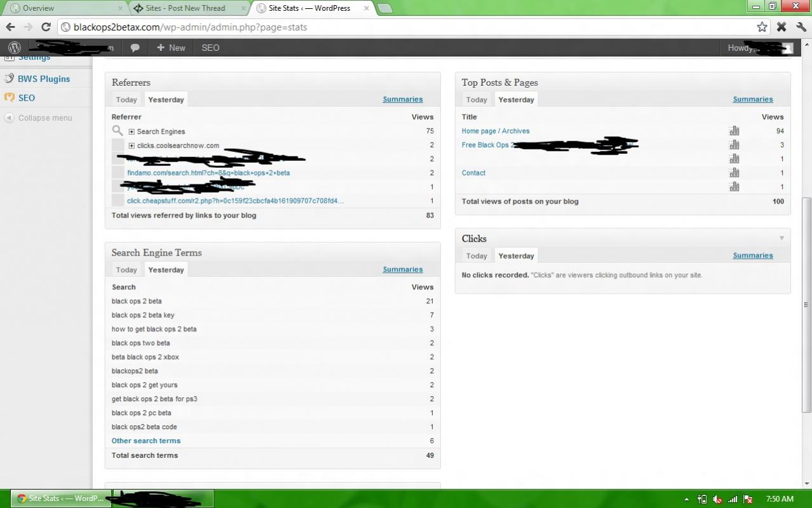Switch Top Posts & Pages to Today
The width and height of the screenshot is (812, 508).
(x=477, y=100)
